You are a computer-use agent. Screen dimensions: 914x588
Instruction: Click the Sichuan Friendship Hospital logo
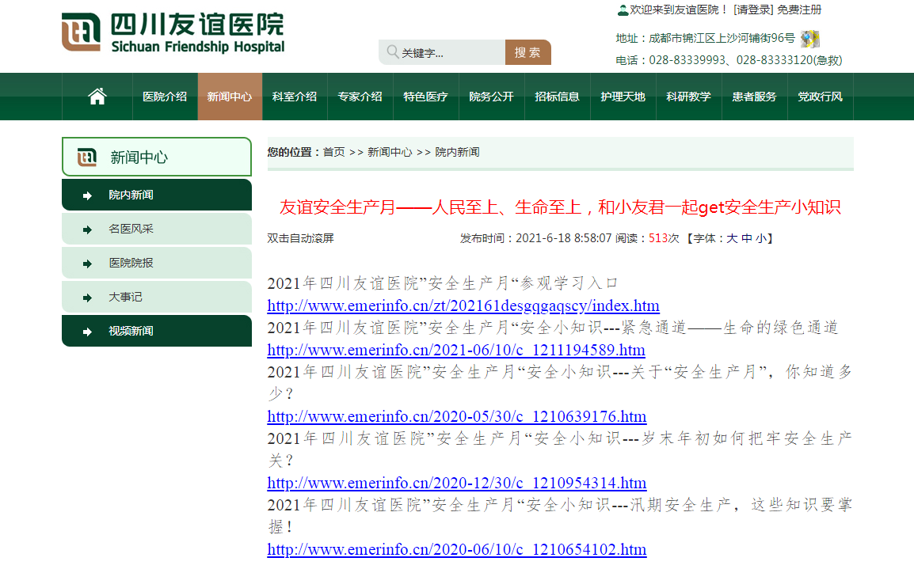point(173,33)
